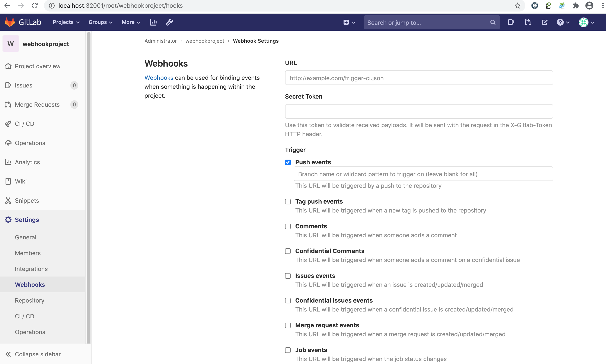Click the Webhooks documentation link

159,78
